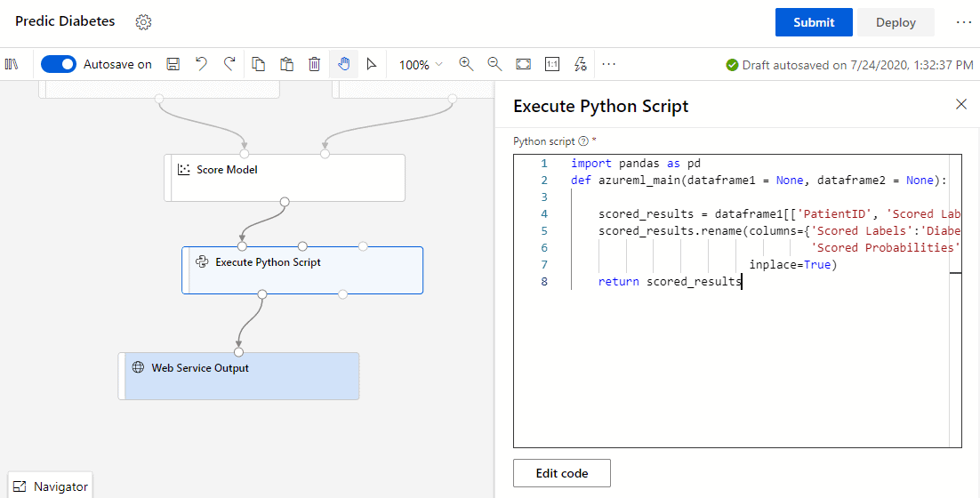Click the Score Model left input port
Image resolution: width=980 pixels, height=498 pixels.
pos(245,154)
